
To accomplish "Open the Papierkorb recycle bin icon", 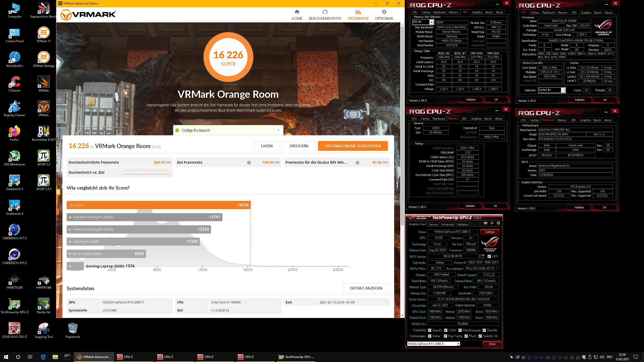I will [x=73, y=330].
